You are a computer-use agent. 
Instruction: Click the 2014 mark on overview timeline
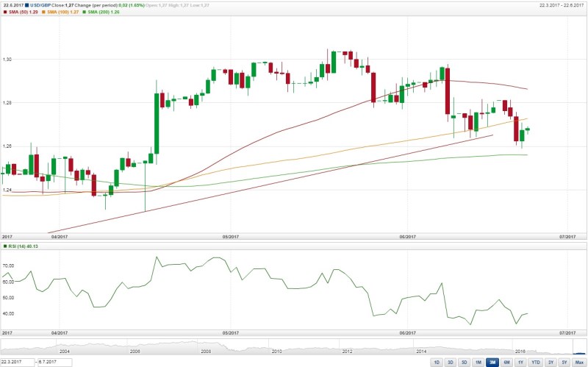[421, 352]
